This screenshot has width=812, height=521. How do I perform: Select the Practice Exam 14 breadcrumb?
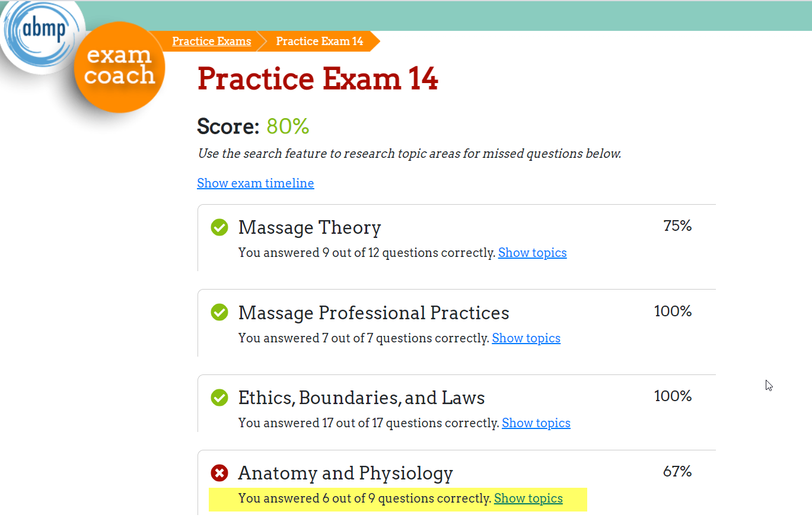point(320,41)
